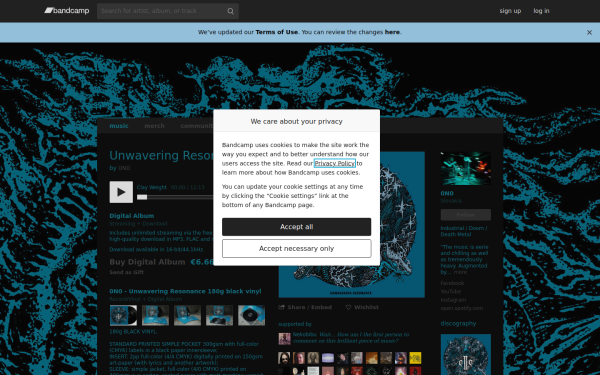Click the Digital Album heading
This screenshot has height=375, width=600.
coord(132,216)
